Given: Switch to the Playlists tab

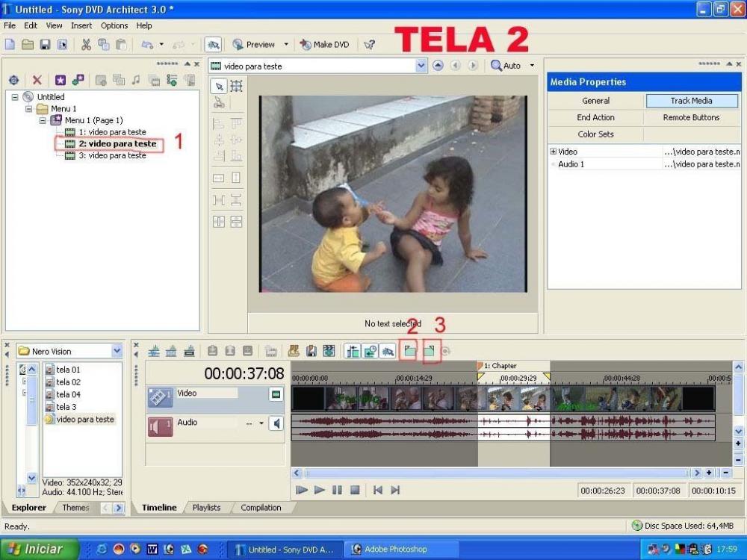Looking at the screenshot, I should pos(206,508).
